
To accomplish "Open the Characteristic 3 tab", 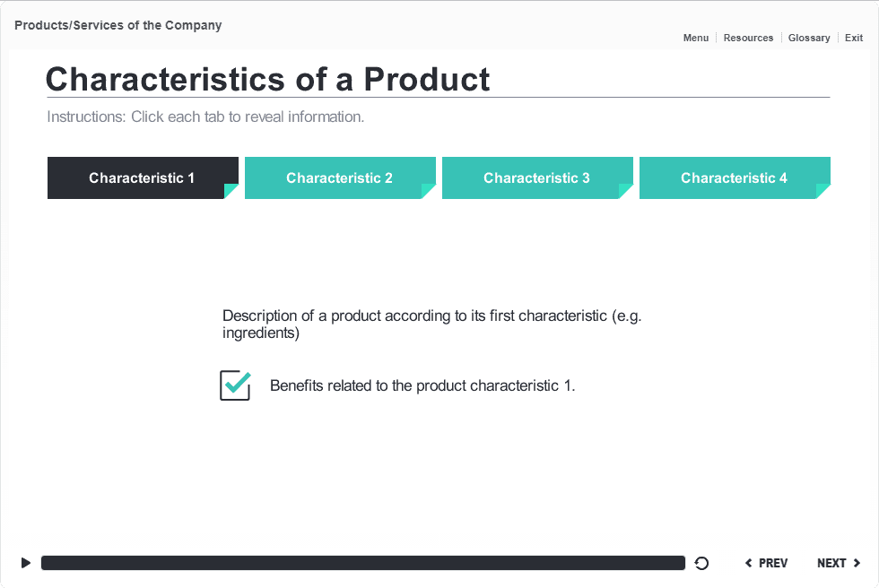I will coord(537,178).
